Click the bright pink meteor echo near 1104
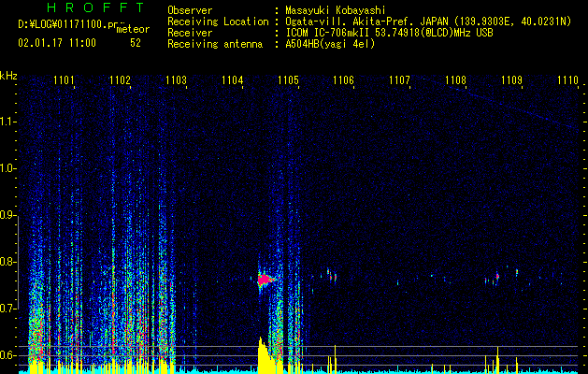The image size is (588, 374). [265, 280]
